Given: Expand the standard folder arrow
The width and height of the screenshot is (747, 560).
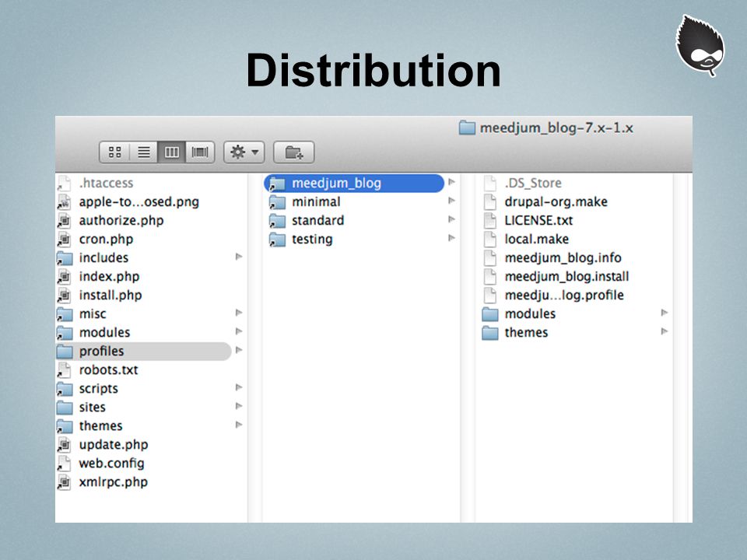Looking at the screenshot, I should 451,219.
